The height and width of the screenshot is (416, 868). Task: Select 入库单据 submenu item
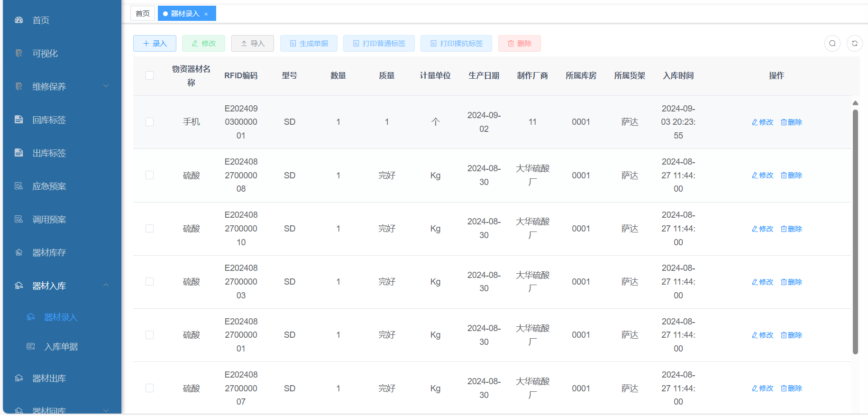click(x=61, y=347)
